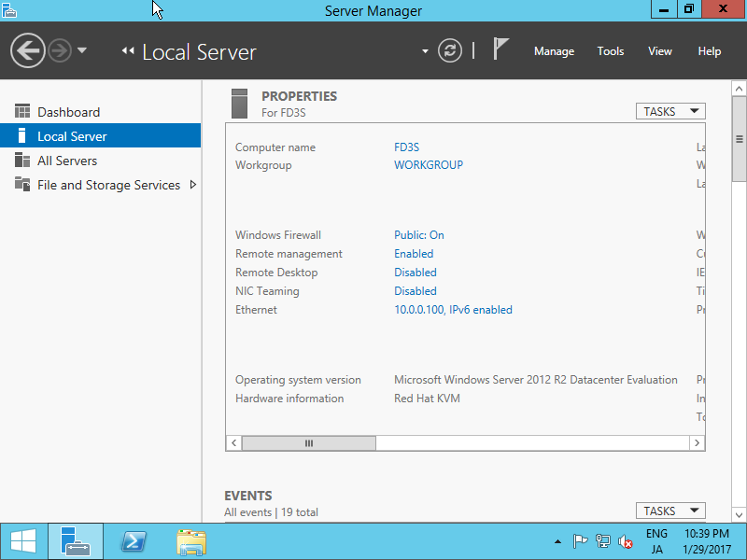The width and height of the screenshot is (747, 560).
Task: Click the muted volume tray icon
Action: [625, 541]
